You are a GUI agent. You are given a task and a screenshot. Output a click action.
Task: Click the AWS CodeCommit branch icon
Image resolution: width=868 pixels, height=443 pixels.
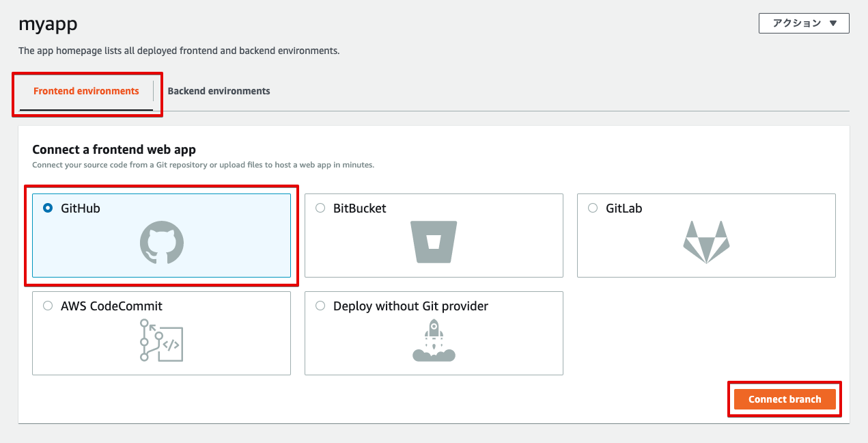[161, 340]
